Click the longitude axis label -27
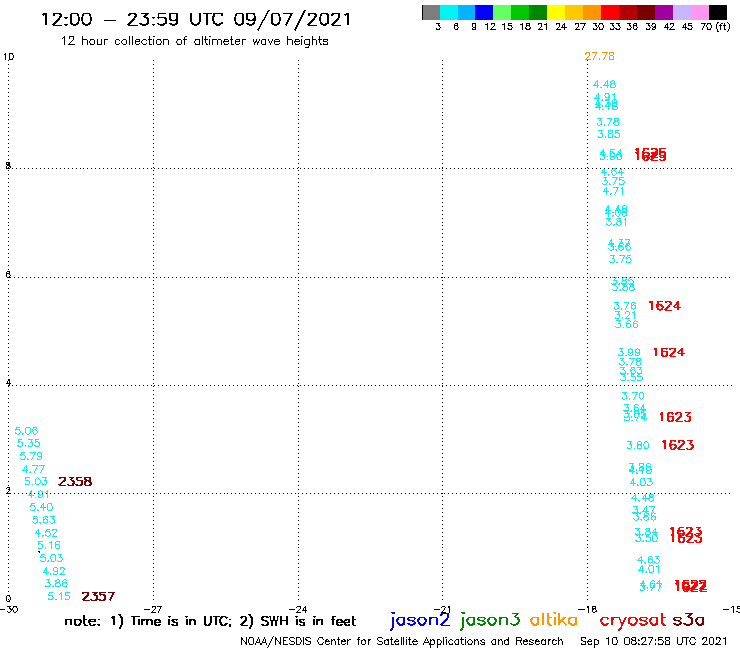 point(153,609)
